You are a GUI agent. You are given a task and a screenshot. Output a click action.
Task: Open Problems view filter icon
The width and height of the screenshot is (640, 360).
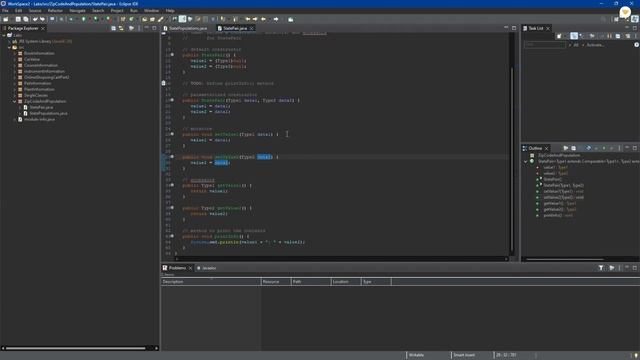[x=601, y=268]
